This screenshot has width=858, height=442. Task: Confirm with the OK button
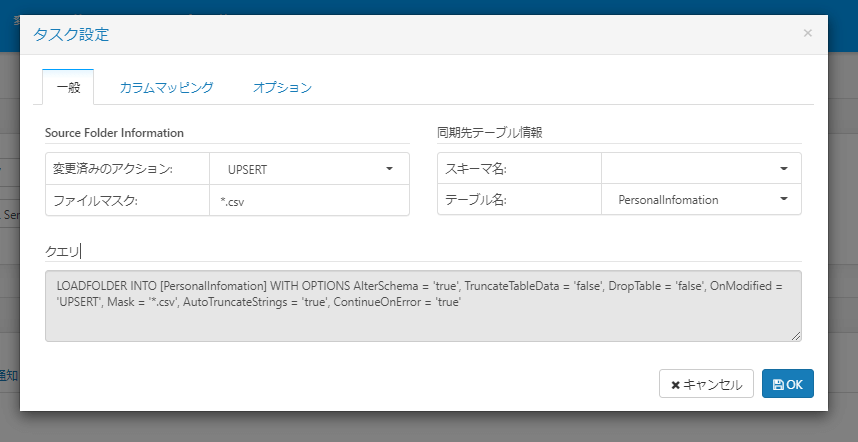tap(787, 383)
